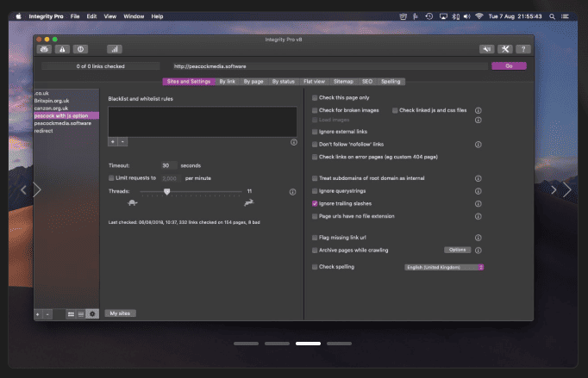Enable Check links on error pages
This screenshot has width=588, height=378.
tap(315, 158)
